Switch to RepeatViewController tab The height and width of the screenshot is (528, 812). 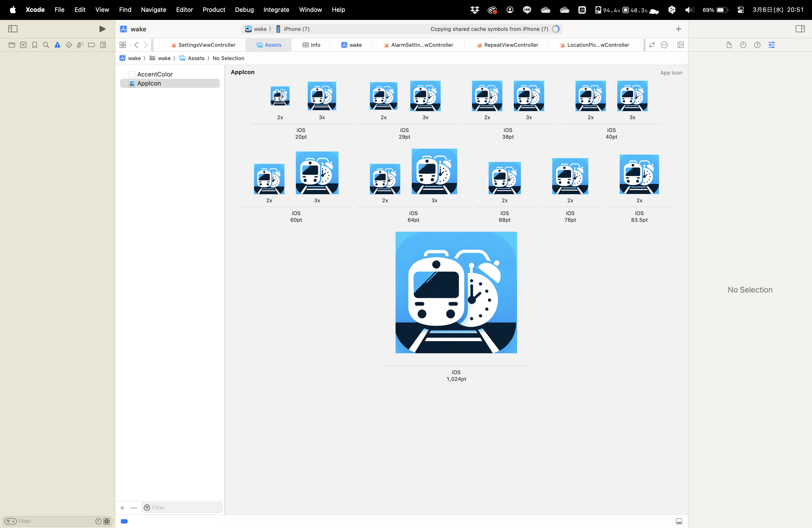[x=507, y=45]
